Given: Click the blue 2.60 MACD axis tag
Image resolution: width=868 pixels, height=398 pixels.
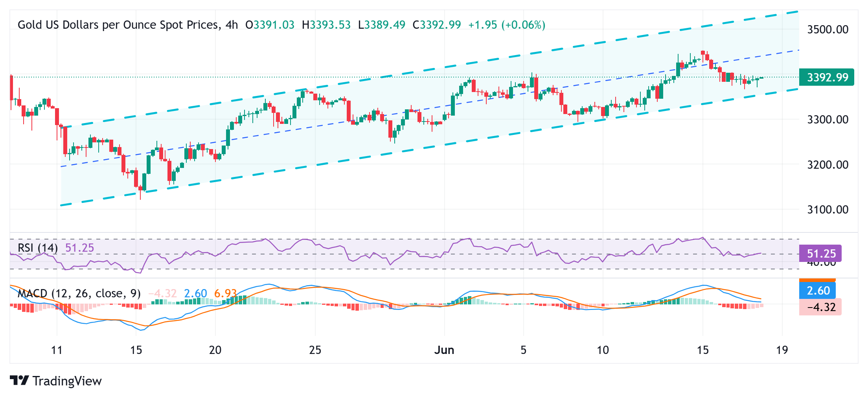Looking at the screenshot, I should coord(818,291).
